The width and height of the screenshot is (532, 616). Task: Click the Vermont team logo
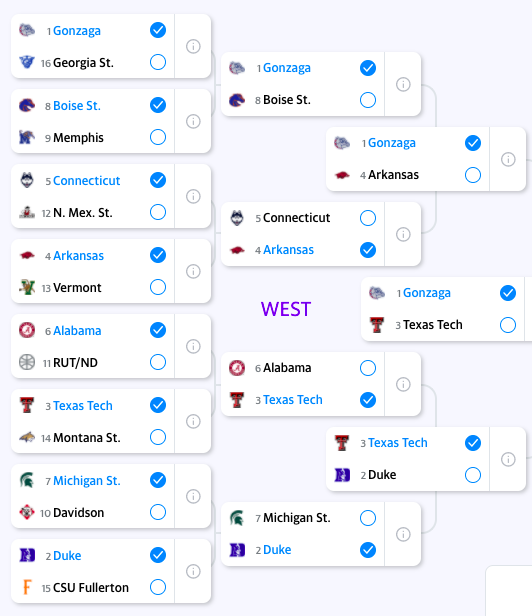point(27,287)
